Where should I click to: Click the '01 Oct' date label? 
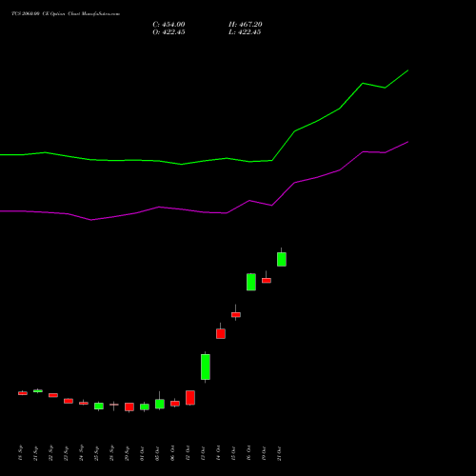tap(142, 453)
